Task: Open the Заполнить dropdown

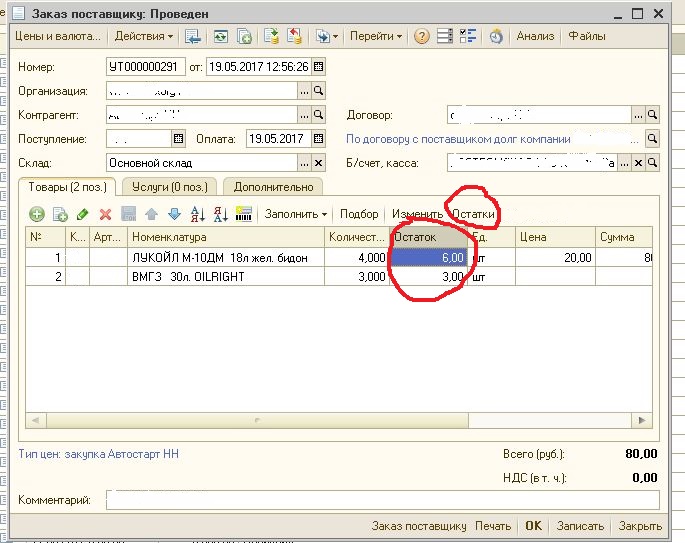Action: tap(296, 214)
